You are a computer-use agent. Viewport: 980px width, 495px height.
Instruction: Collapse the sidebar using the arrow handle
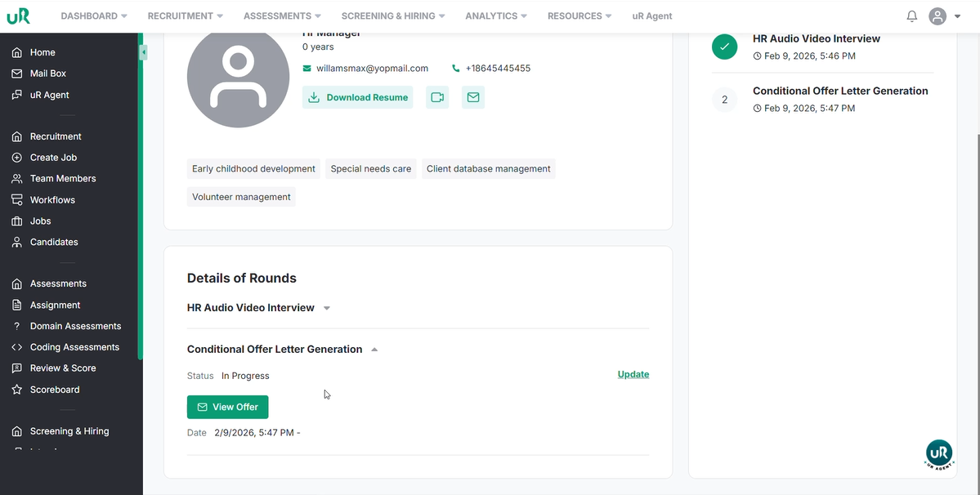[143, 52]
